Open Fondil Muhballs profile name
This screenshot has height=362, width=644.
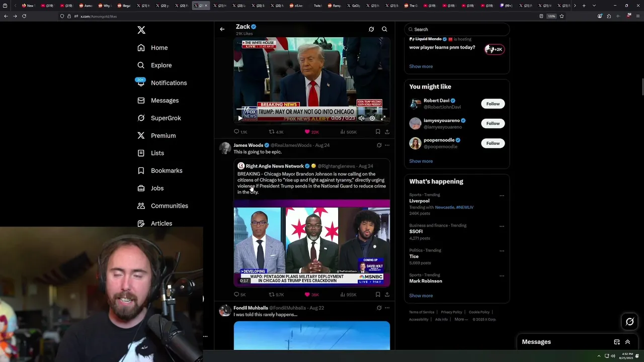(x=251, y=308)
